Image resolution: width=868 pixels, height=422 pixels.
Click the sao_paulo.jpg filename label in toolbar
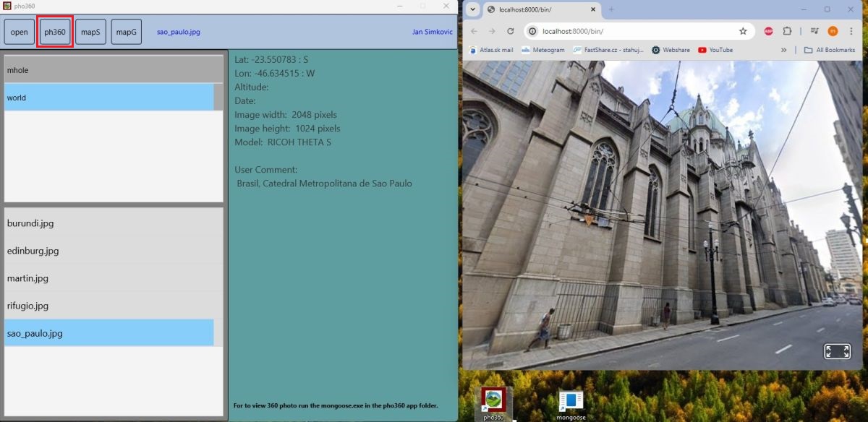click(179, 33)
